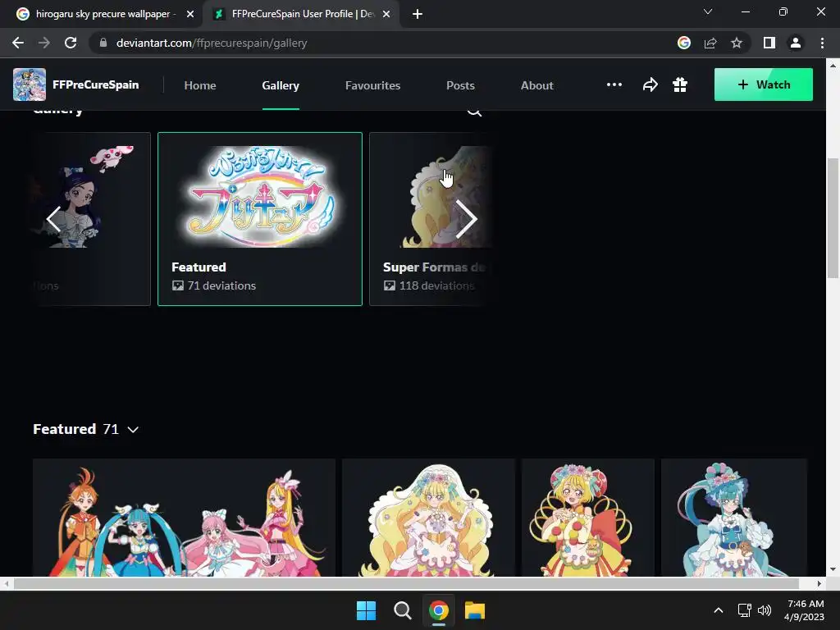
Task: Show hidden system tray icons
Action: click(719, 610)
